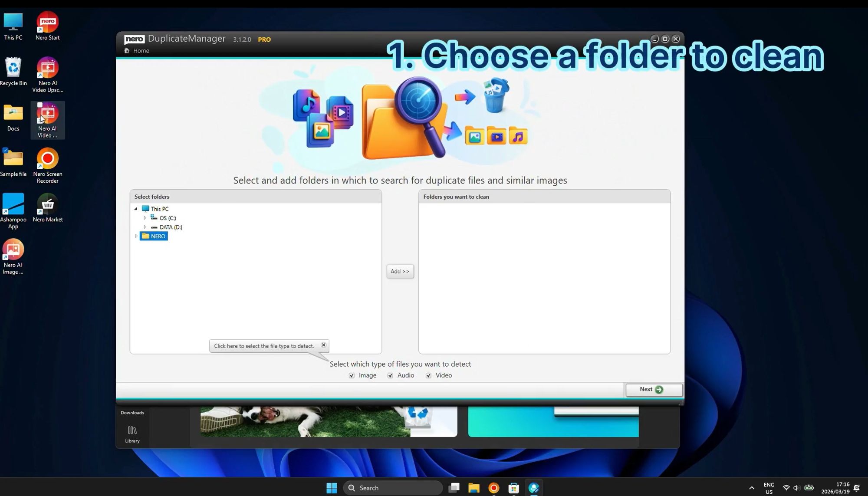Open Ashampoo App from the desktop
Viewport: 868px width, 496px height.
tap(13, 204)
